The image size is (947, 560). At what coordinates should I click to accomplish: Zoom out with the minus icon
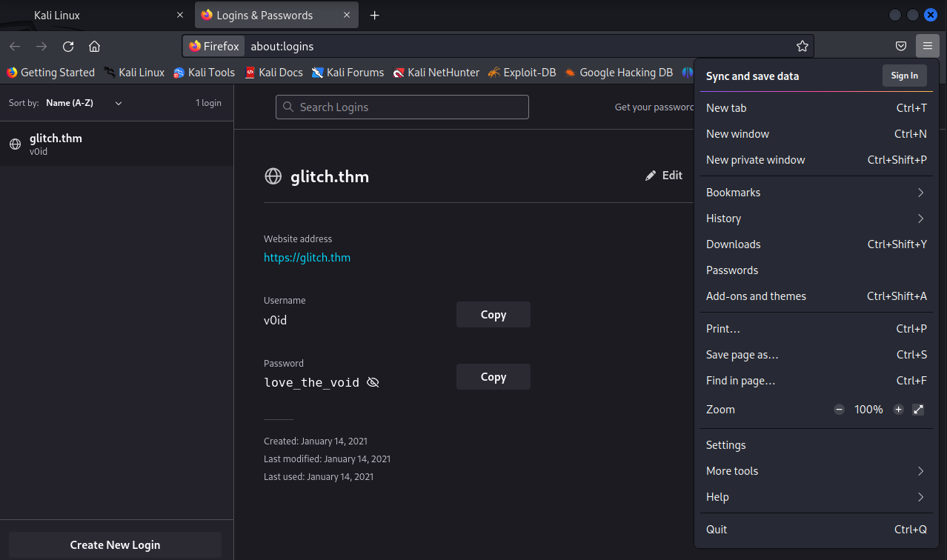(839, 409)
